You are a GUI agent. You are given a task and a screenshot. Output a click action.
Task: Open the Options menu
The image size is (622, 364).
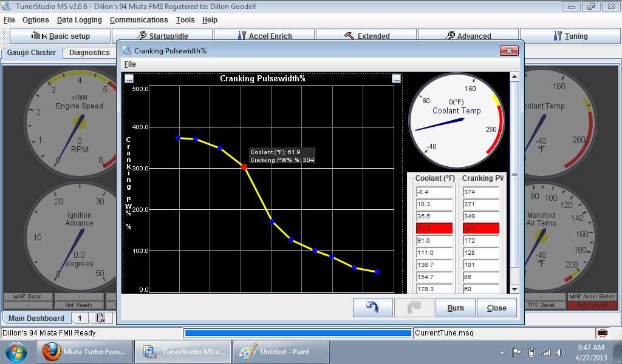point(36,20)
